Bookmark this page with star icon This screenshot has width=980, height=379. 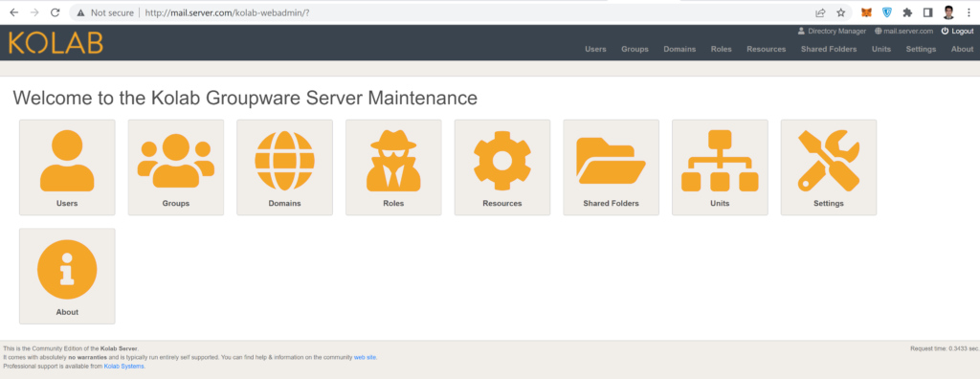(x=840, y=12)
